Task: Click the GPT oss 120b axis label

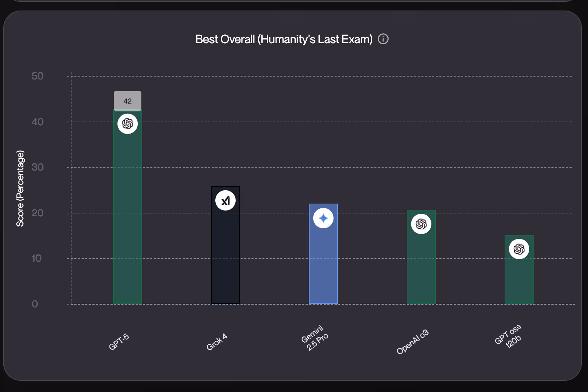Action: (x=509, y=336)
